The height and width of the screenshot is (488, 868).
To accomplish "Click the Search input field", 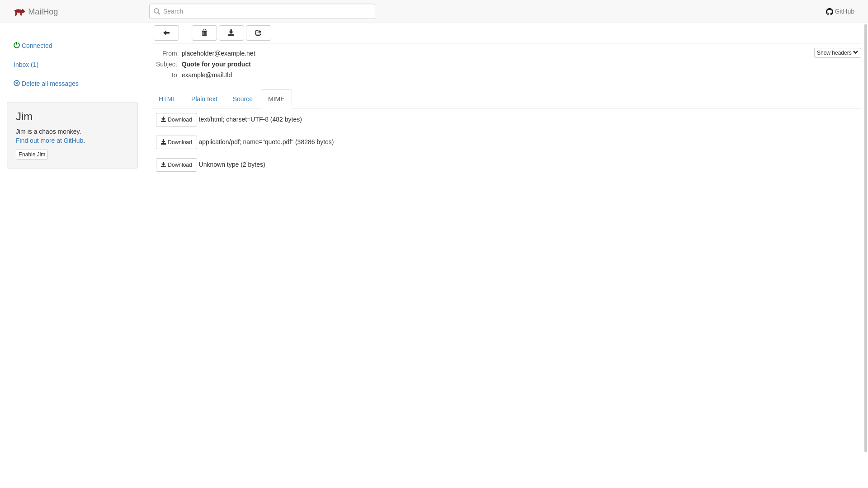I will (262, 11).
